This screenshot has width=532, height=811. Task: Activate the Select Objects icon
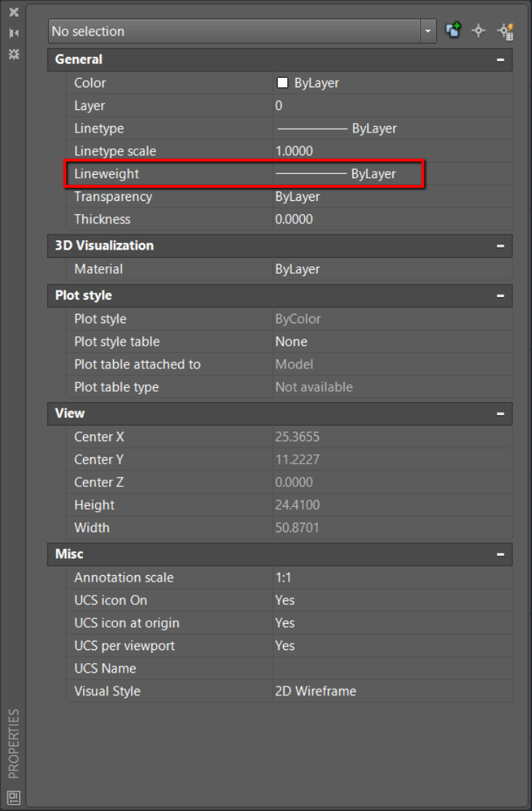pyautogui.click(x=478, y=31)
